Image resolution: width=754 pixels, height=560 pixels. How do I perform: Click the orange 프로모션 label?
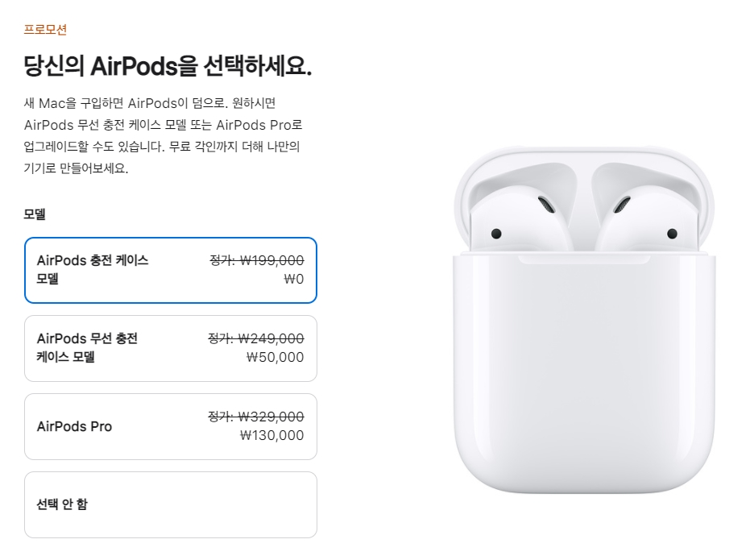coord(45,29)
